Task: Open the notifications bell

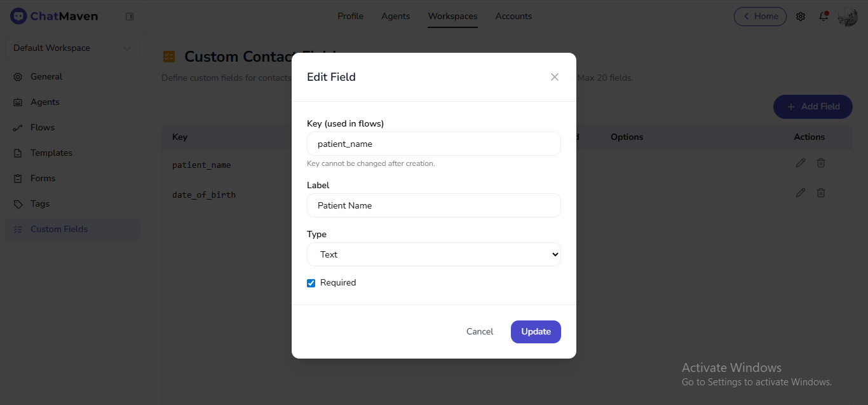Action: pos(823,17)
